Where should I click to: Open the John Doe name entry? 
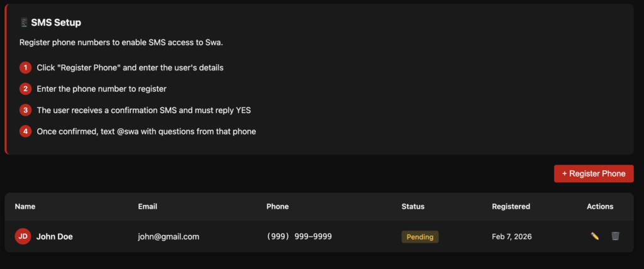click(x=53, y=236)
